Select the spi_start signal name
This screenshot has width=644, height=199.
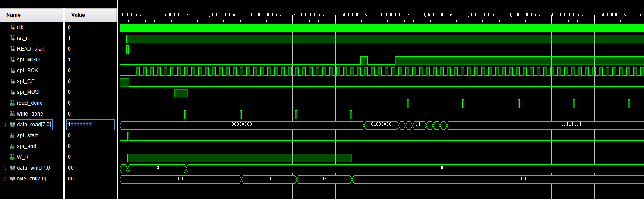pyautogui.click(x=28, y=135)
